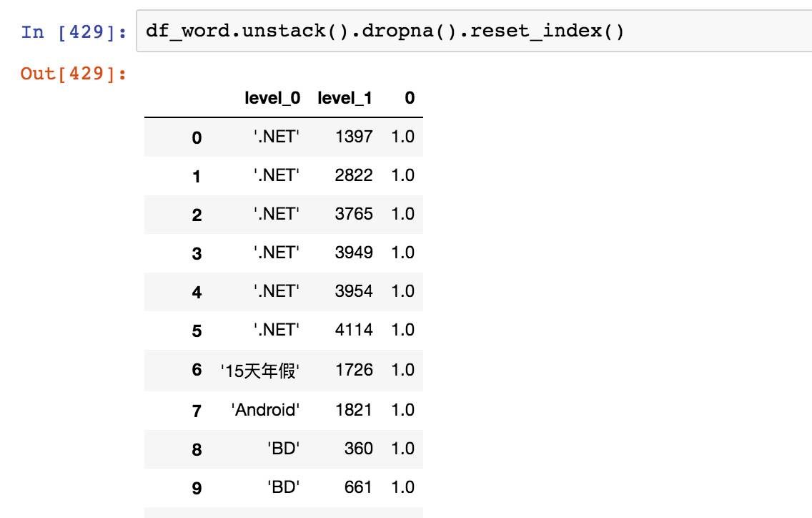Click the row index 9 label
Screen dimensions: 812x518
coord(197,489)
